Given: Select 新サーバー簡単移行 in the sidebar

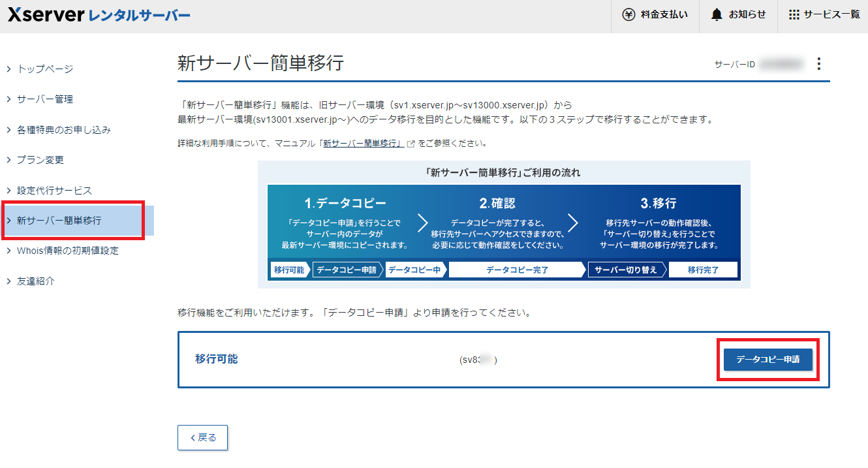Looking at the screenshot, I should coord(77,221).
